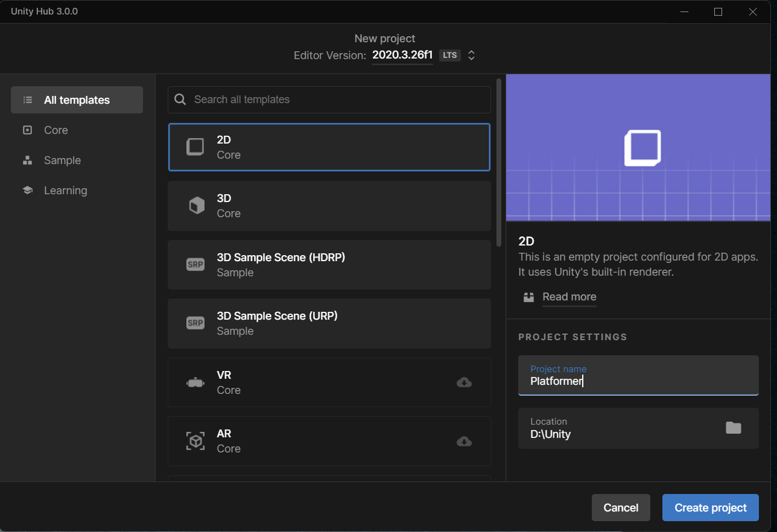Maximize the Unity Hub window

click(x=718, y=11)
